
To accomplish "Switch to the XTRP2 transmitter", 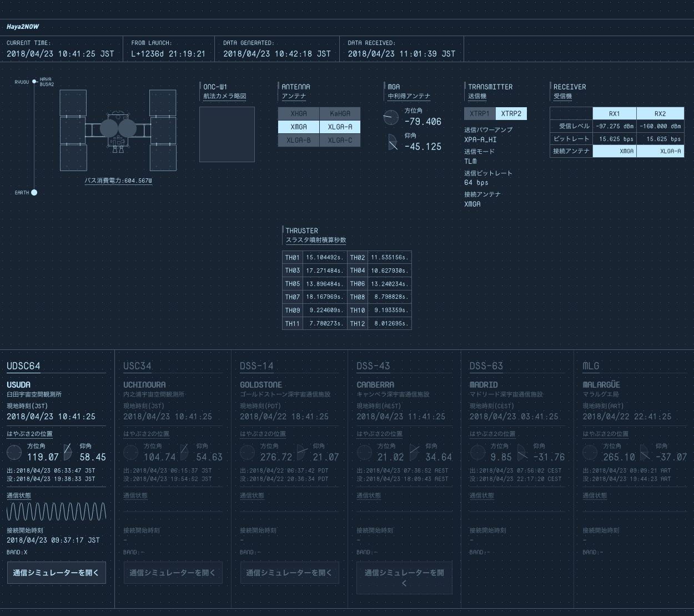I will 511,114.
